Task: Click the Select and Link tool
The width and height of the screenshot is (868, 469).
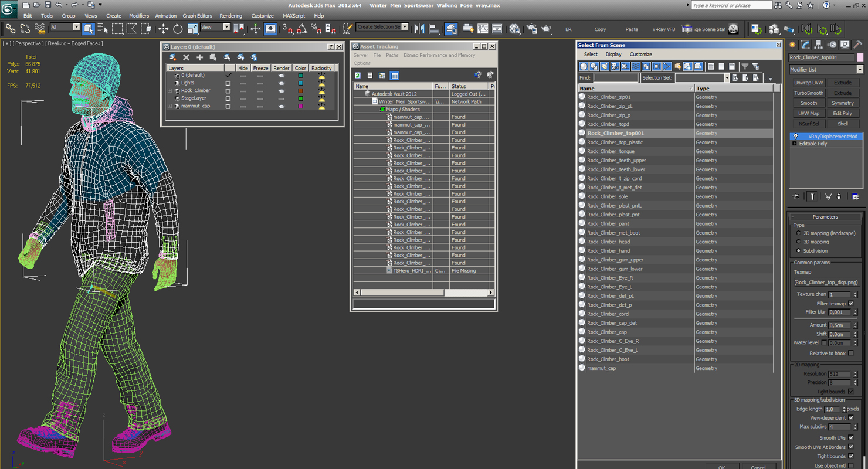Action: coord(11,28)
